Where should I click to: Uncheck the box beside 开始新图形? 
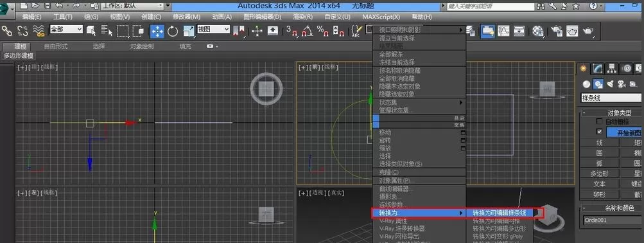coord(599,132)
